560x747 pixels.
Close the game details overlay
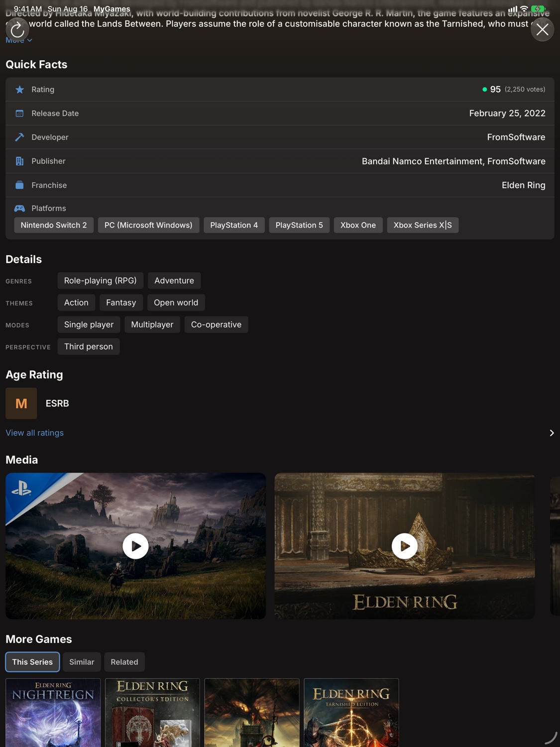(542, 29)
